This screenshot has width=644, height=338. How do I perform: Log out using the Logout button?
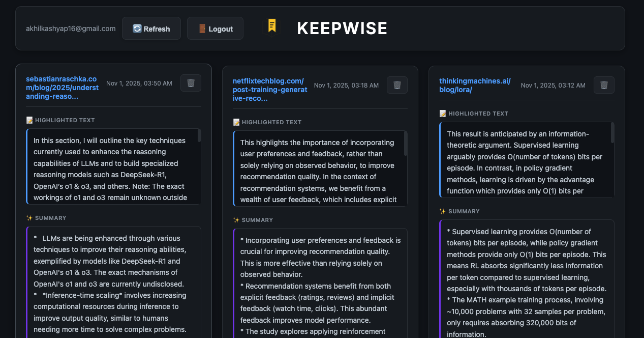[x=215, y=29]
